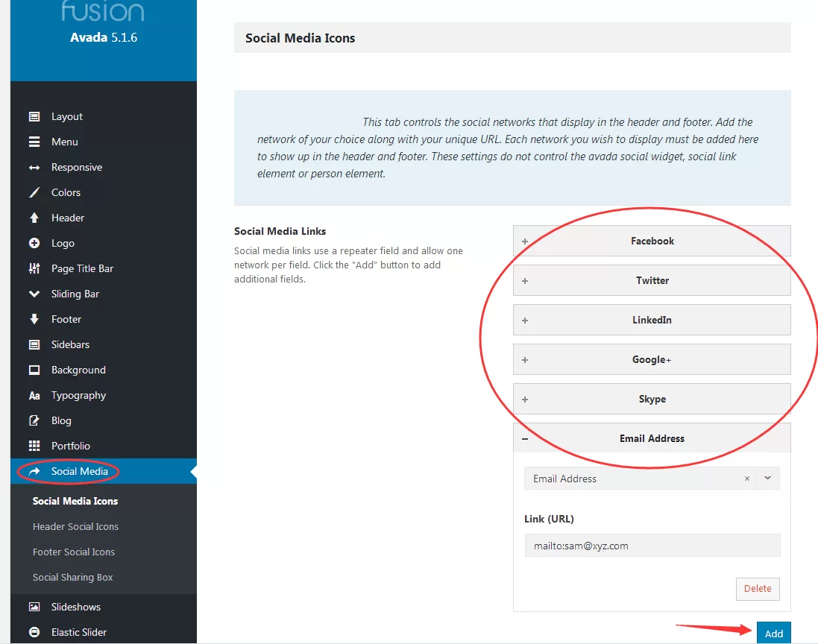The image size is (818, 644).
Task: Open the Elastic Slider settings
Action: pos(104,633)
